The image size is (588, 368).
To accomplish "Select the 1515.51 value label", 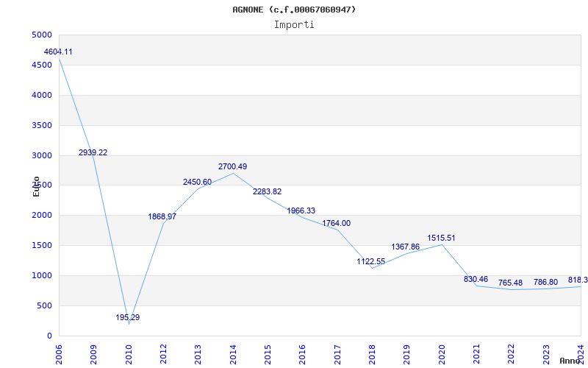I will click(x=442, y=238).
